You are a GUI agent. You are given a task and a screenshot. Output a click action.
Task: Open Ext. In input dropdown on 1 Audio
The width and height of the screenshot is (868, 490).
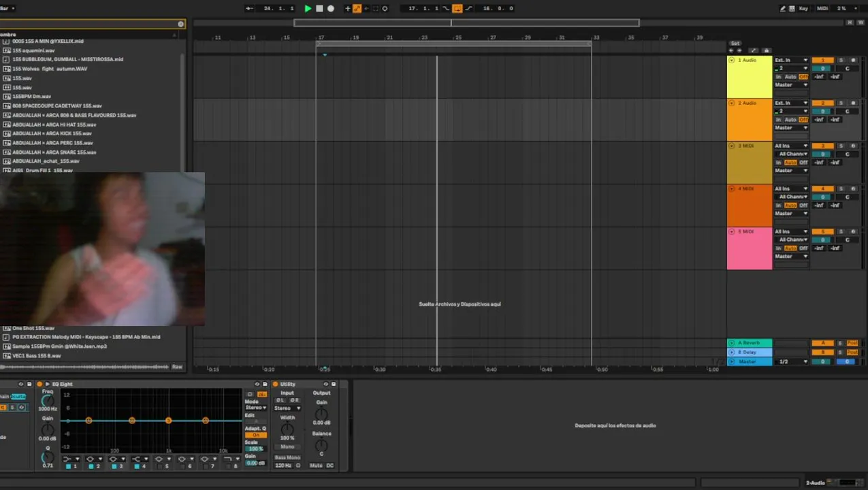click(x=791, y=60)
